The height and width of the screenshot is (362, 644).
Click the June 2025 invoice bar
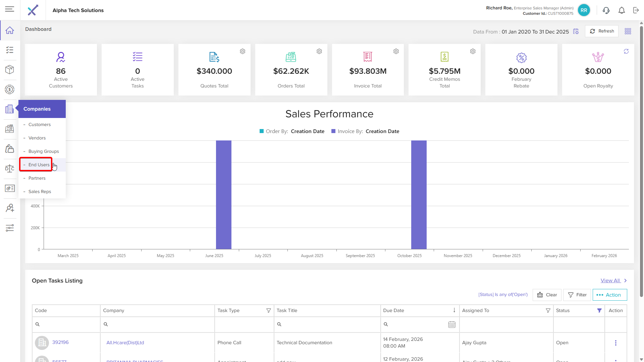[223, 194]
